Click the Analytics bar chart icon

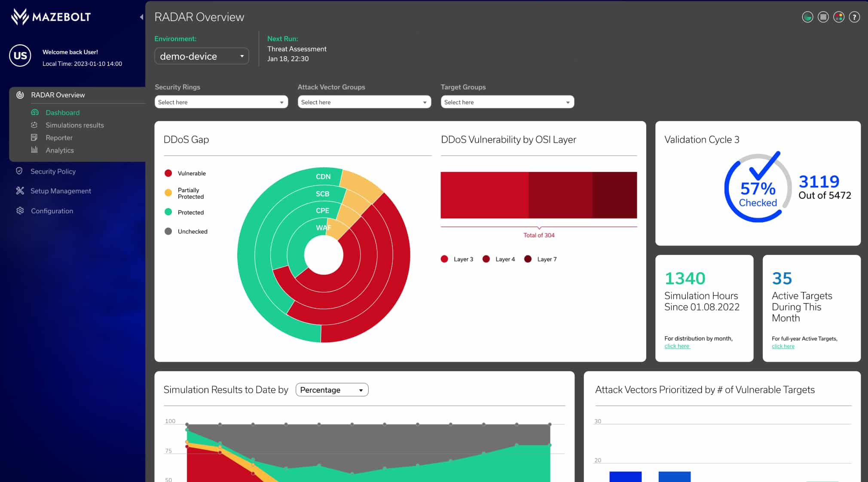[x=34, y=150]
